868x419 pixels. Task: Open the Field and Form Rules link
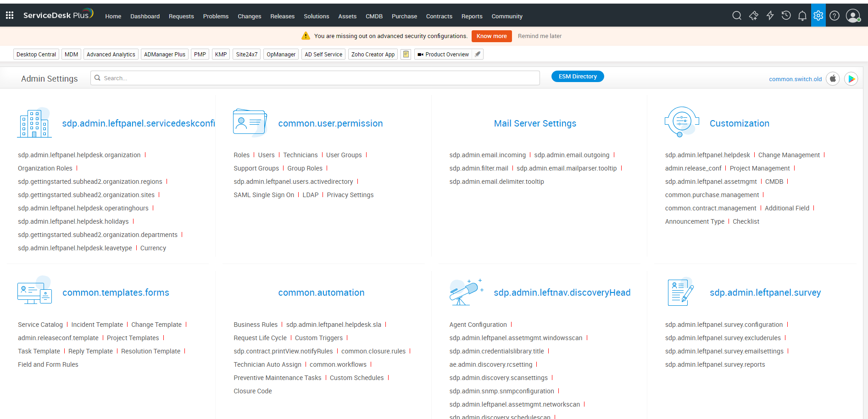click(48, 364)
